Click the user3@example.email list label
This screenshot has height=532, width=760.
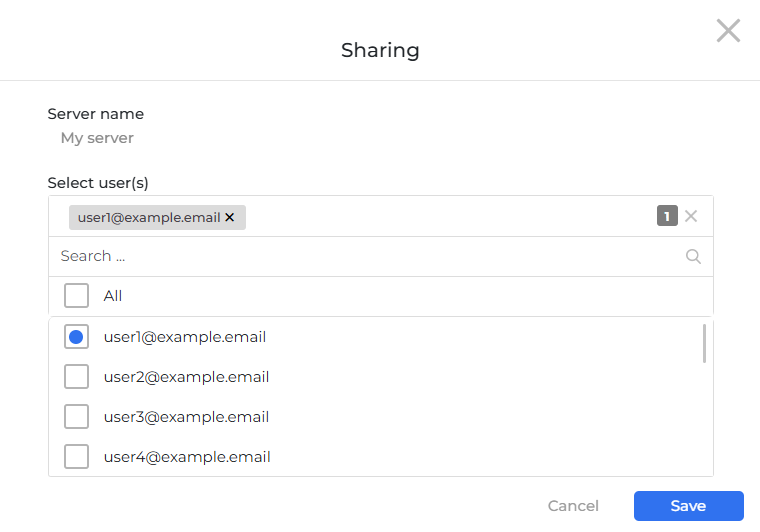click(186, 417)
